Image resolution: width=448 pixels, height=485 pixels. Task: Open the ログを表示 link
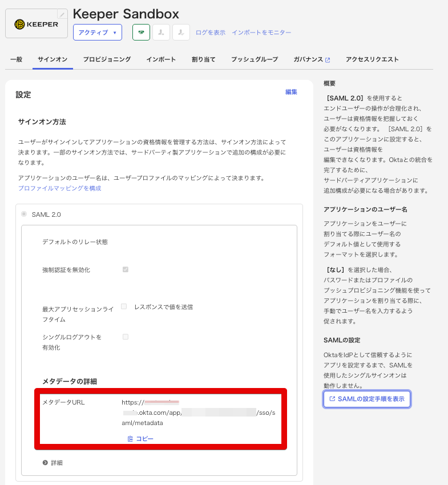pyautogui.click(x=211, y=33)
